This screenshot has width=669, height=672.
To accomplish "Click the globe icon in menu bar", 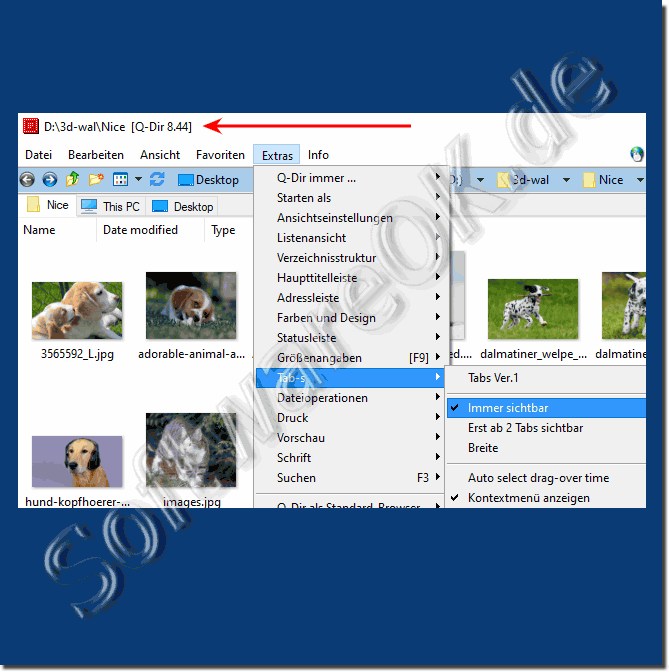I will (x=636, y=154).
